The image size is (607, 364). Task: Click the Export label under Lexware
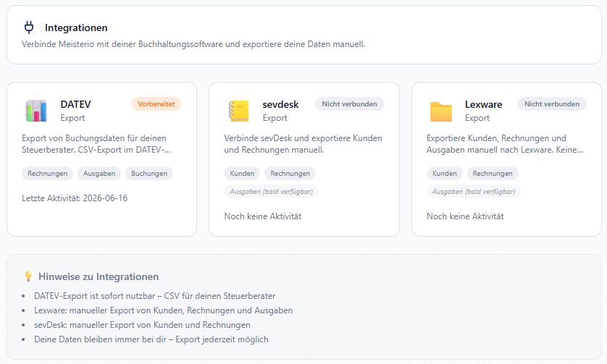click(x=477, y=118)
